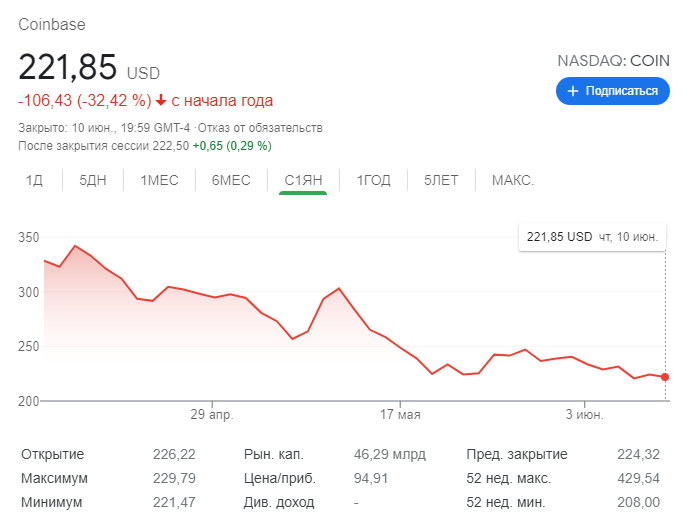Screen dimensions: 690x530
Task: Select the С1ЯН year-to-date tab
Action: tap(303, 180)
